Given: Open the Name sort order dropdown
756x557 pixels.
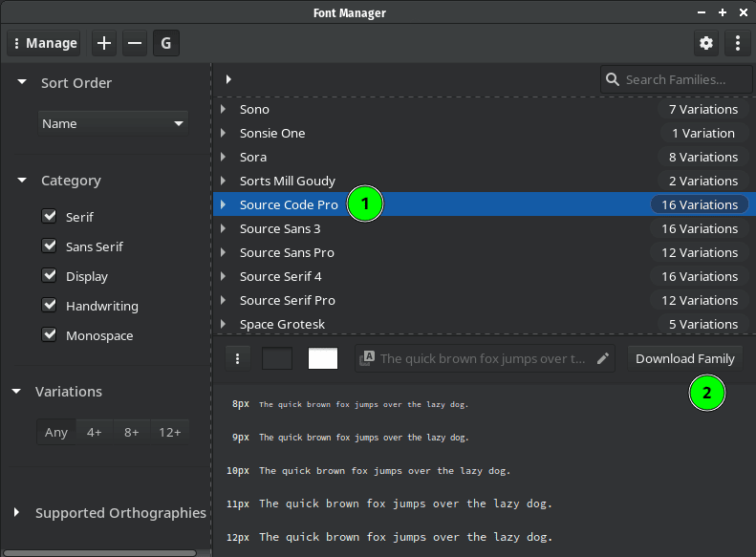Looking at the screenshot, I should 113,124.
